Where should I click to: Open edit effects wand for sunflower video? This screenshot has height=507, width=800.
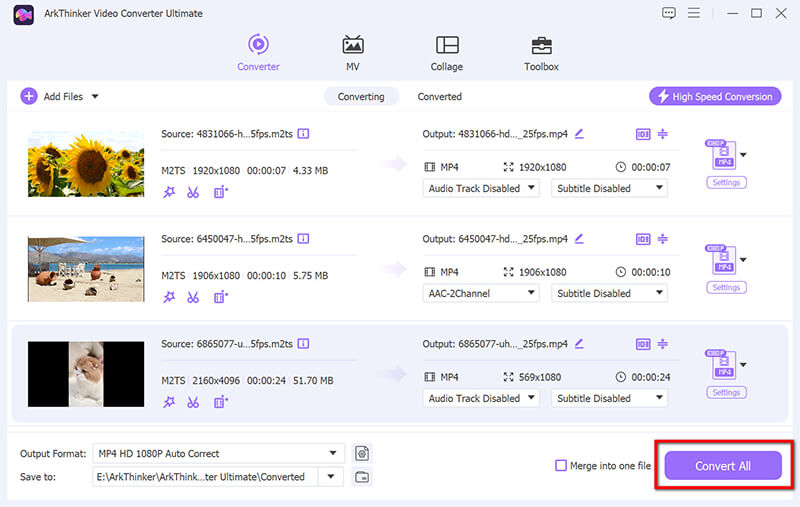tap(169, 192)
